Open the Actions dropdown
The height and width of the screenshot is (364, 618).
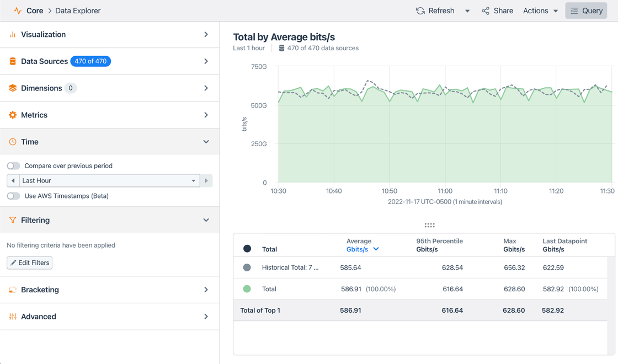540,10
